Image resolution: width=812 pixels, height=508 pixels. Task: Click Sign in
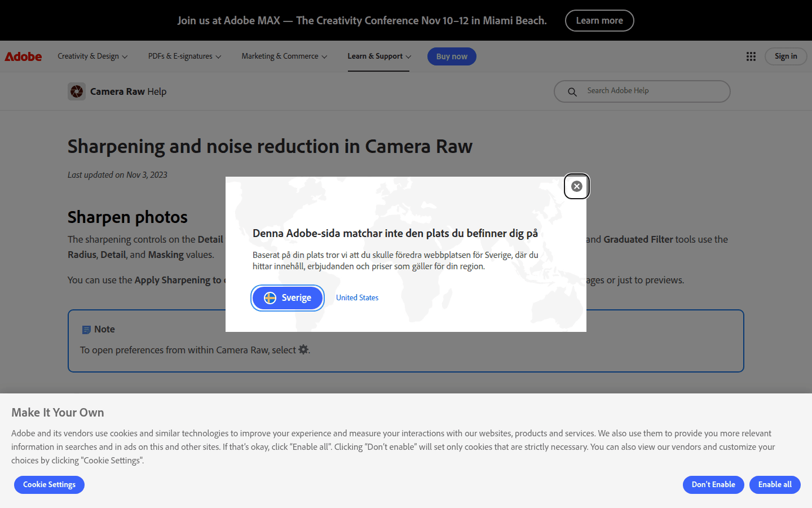[786, 56]
